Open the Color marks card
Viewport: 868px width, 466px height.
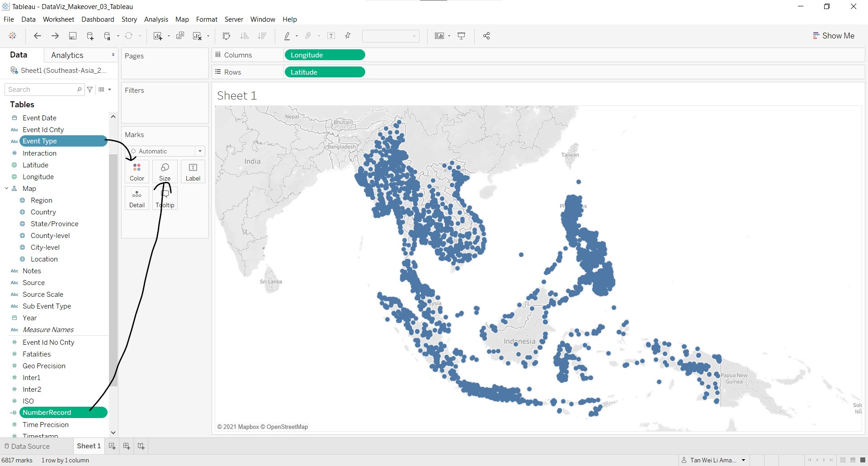tap(137, 172)
